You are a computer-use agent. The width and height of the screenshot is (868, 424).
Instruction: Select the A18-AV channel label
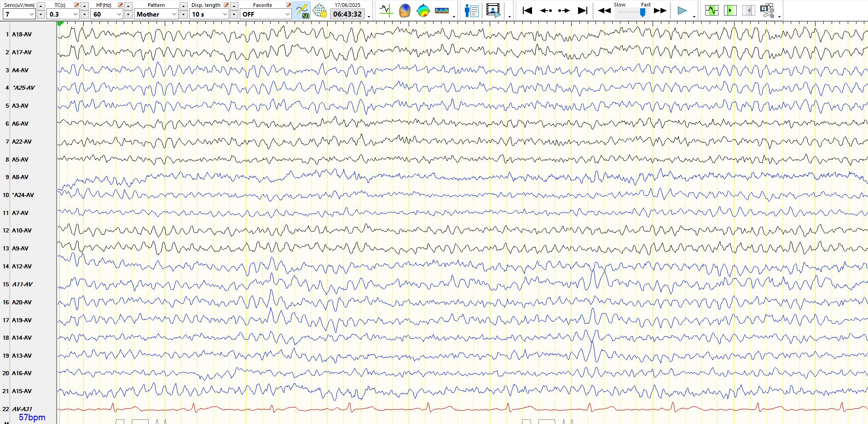[x=22, y=35]
